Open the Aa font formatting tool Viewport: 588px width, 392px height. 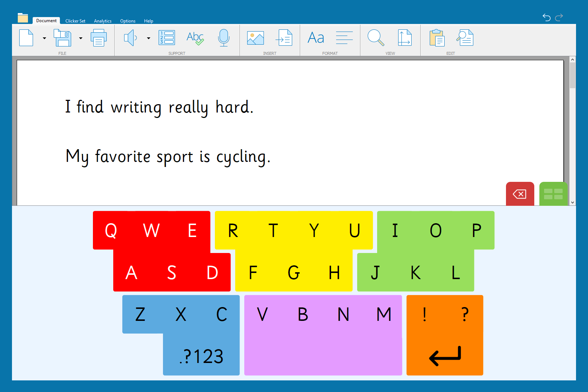coord(315,38)
